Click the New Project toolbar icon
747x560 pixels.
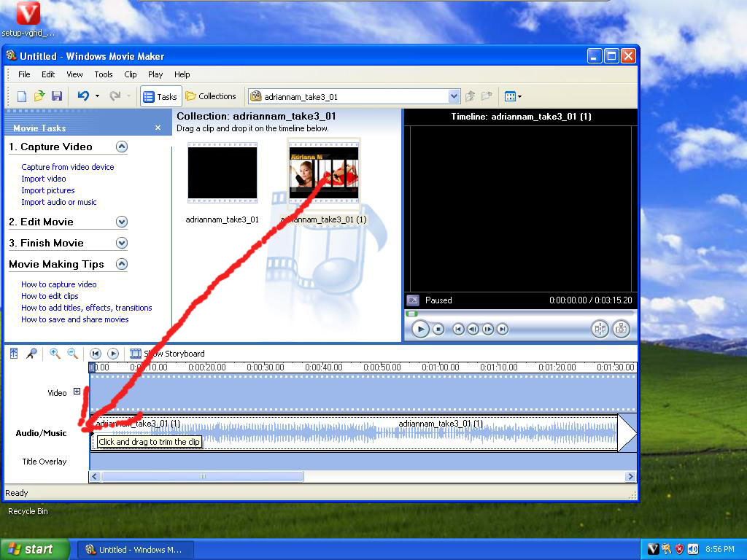[x=22, y=96]
